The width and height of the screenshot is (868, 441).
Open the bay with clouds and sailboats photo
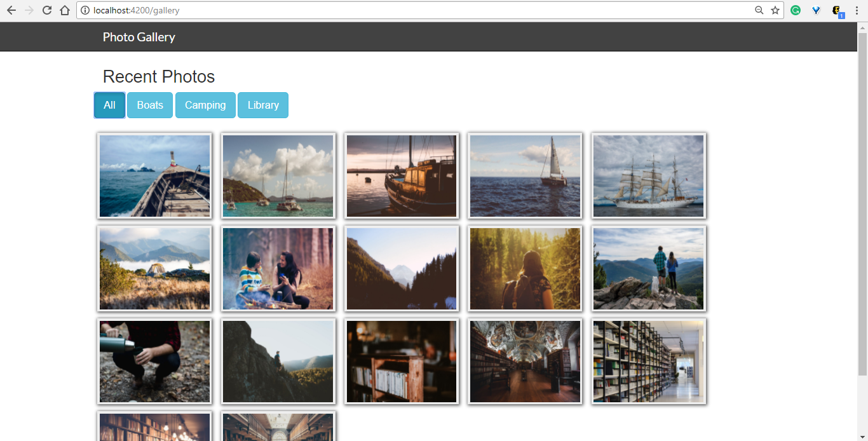278,176
